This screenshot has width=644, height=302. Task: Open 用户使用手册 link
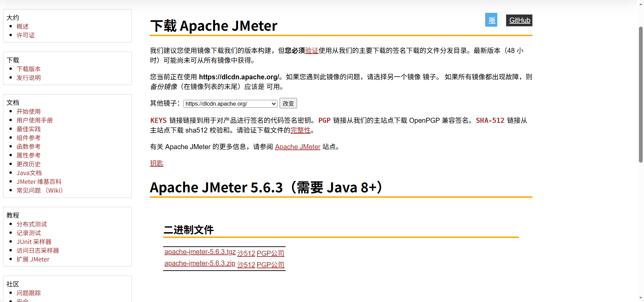click(x=35, y=120)
